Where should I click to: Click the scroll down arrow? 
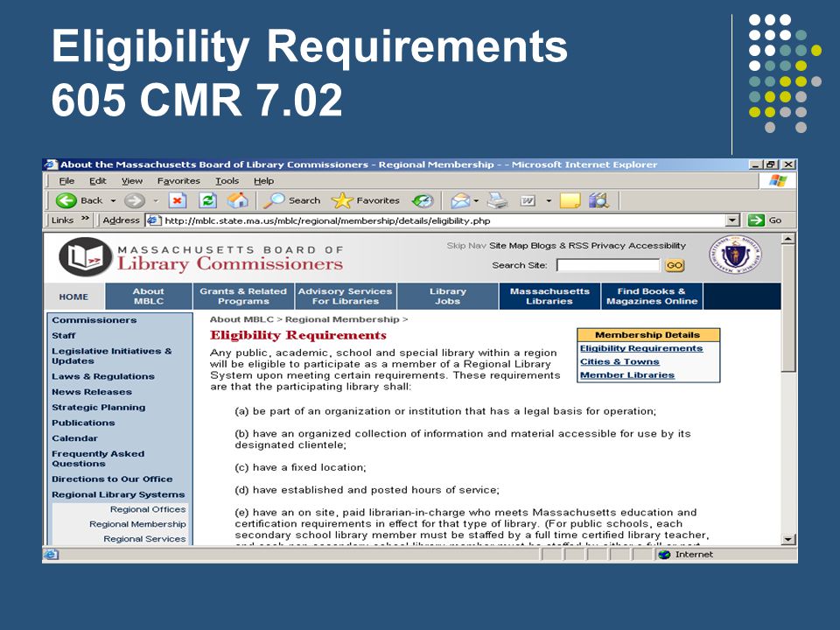point(788,540)
